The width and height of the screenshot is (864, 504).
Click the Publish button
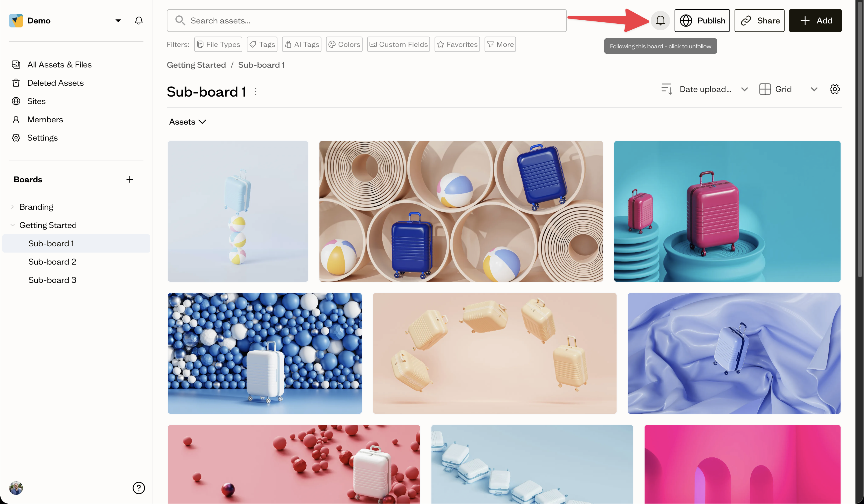[x=702, y=21]
